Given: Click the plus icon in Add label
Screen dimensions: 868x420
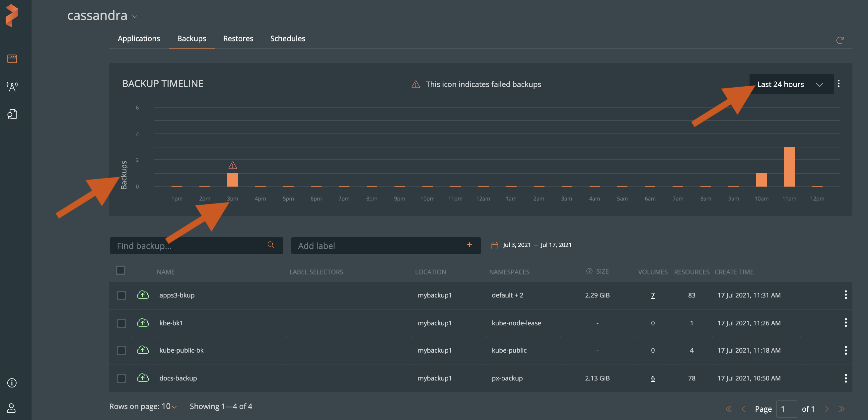Looking at the screenshot, I should pos(469,245).
